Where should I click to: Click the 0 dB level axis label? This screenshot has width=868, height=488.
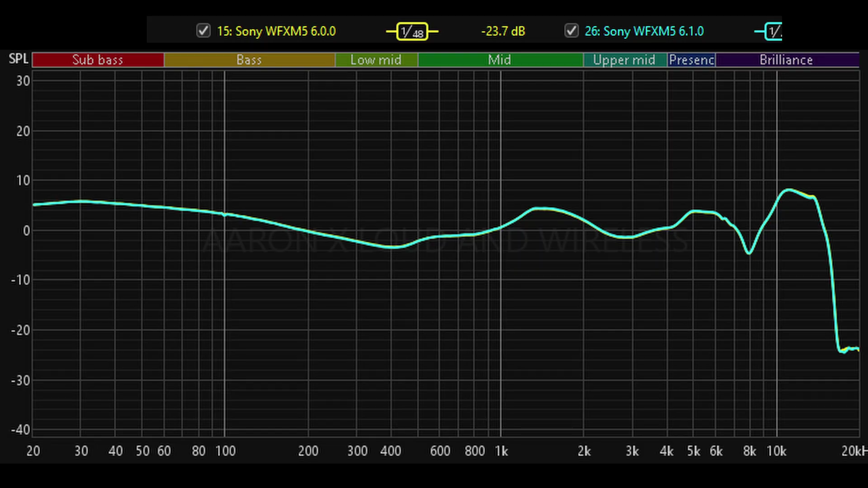[26, 231]
